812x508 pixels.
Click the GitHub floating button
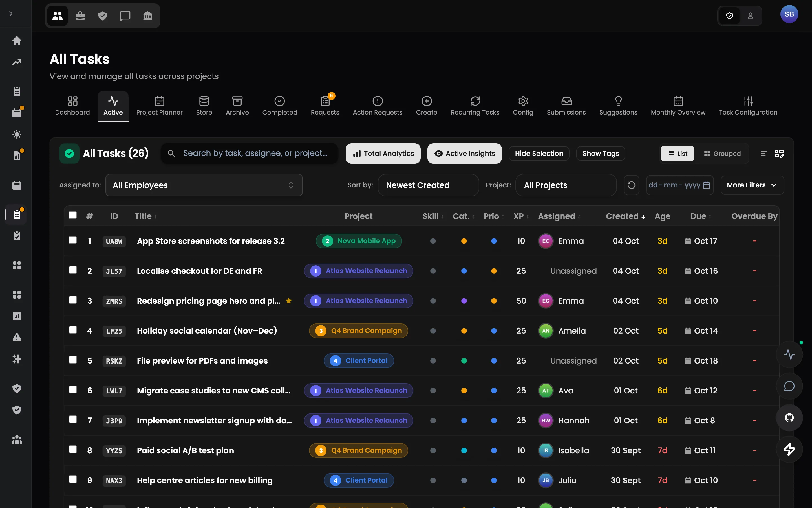pos(789,418)
